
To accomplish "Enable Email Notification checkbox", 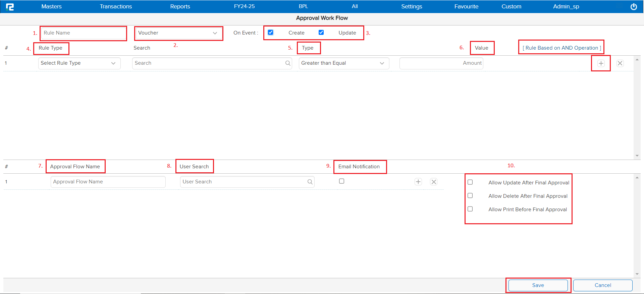I will coord(341,181).
